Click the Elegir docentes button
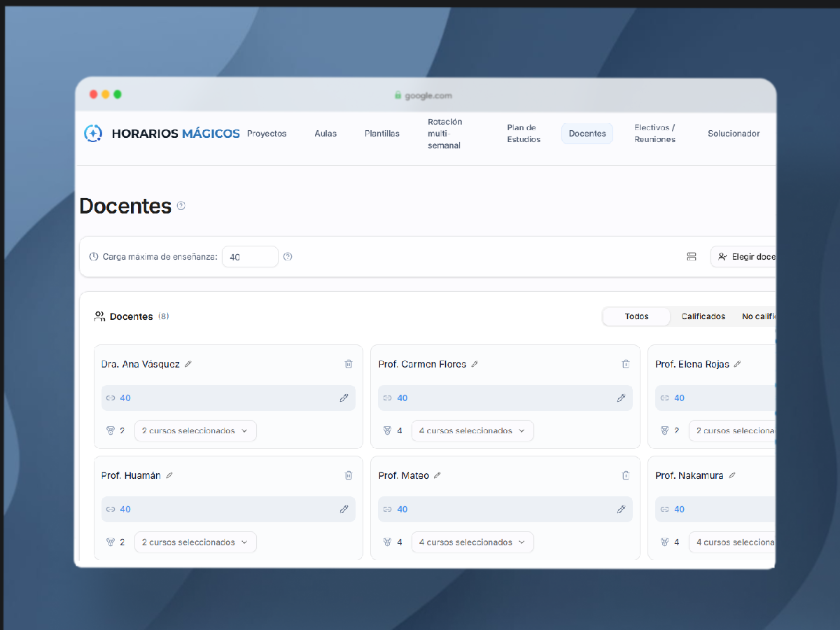The height and width of the screenshot is (630, 840). point(743,257)
